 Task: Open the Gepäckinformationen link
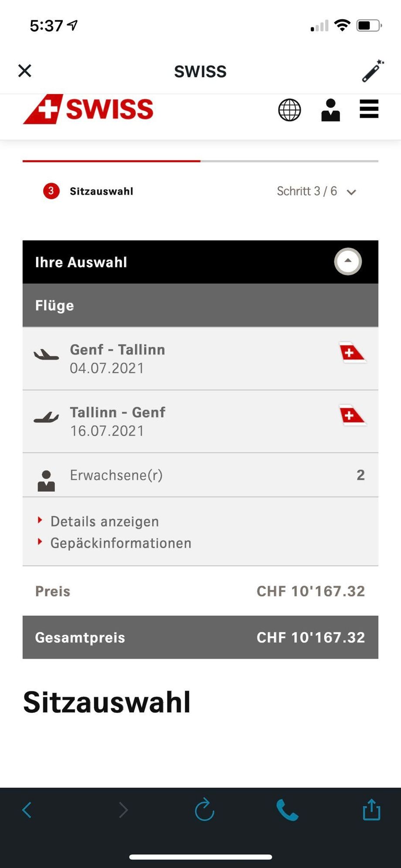121,543
